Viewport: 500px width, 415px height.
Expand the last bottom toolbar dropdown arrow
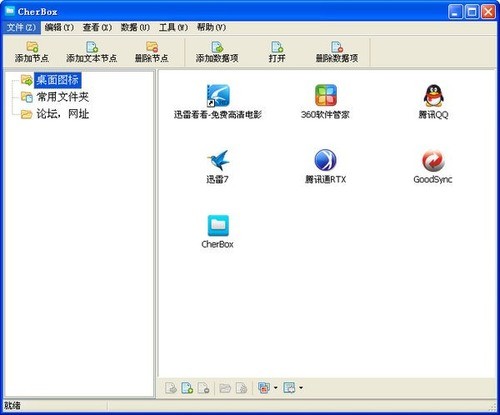pos(301,388)
